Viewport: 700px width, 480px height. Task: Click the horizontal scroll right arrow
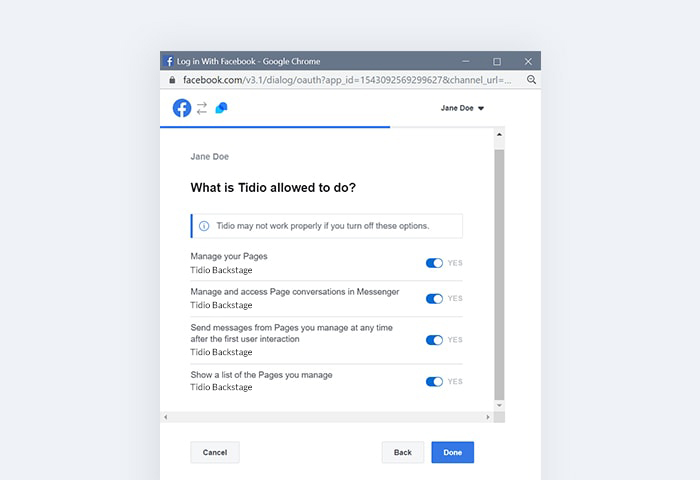pyautogui.click(x=488, y=417)
